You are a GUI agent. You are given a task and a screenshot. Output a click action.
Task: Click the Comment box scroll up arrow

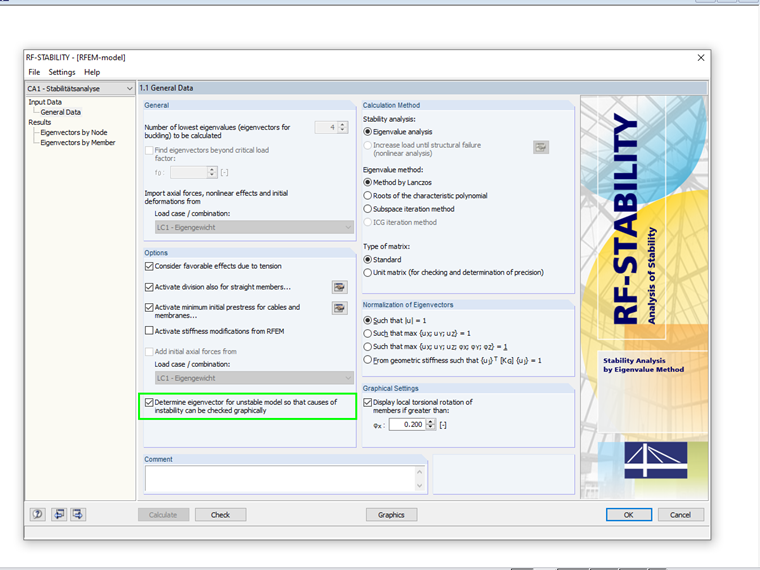click(x=420, y=472)
